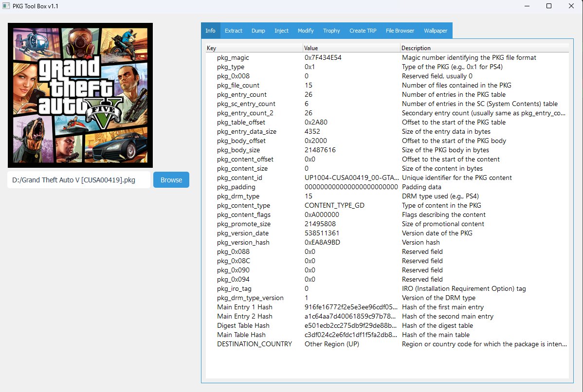Select the pkg_content_id row
Image resolution: width=583 pixels, height=392 pixels.
click(x=387, y=178)
